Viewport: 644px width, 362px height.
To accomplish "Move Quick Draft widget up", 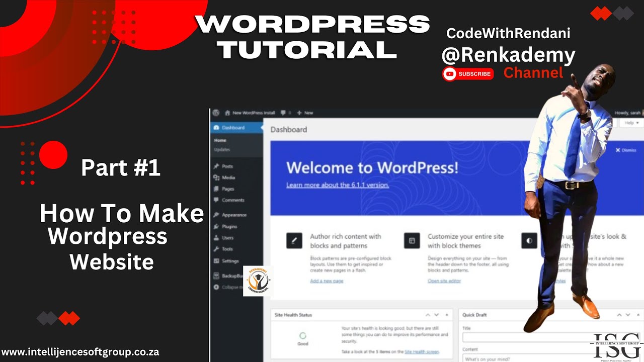I will [619, 315].
